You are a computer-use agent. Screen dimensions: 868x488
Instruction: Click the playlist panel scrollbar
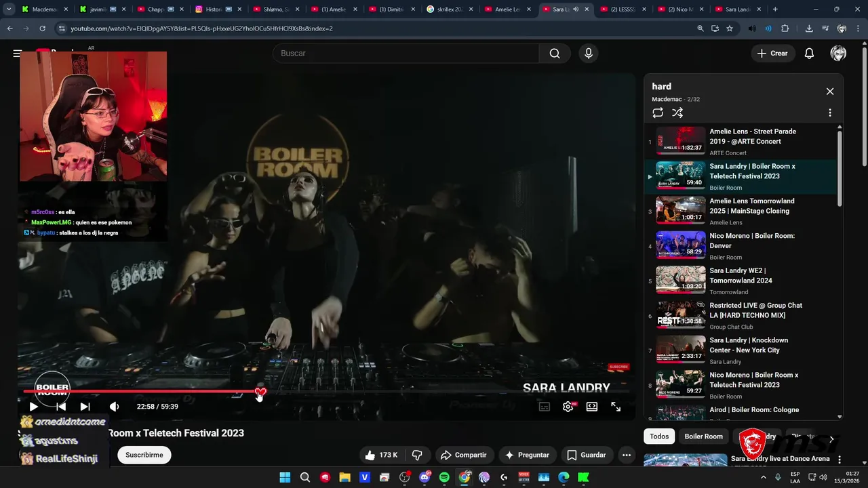point(840,168)
